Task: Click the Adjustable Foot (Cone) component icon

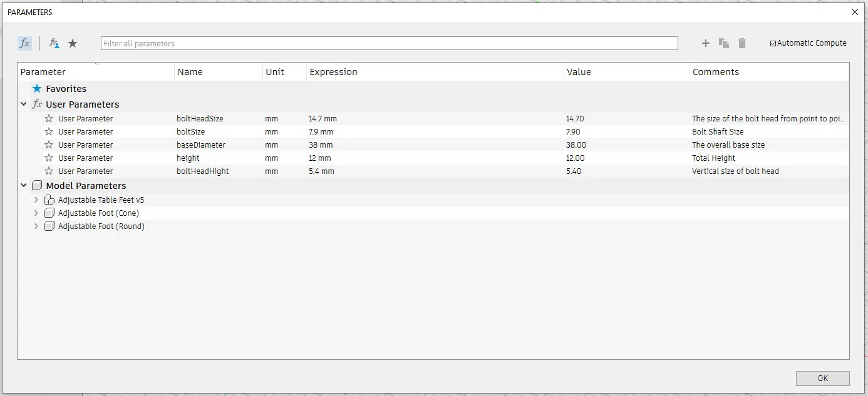Action: (x=49, y=213)
